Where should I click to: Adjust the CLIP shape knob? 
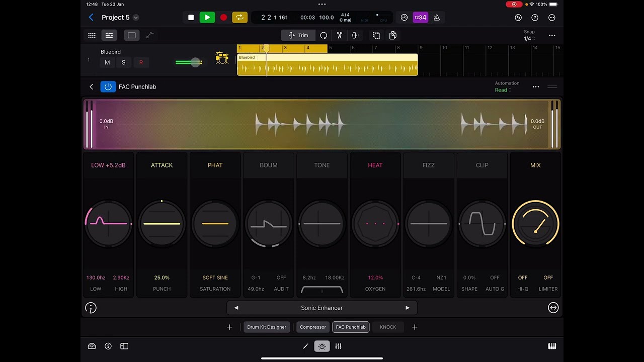tap(482, 224)
